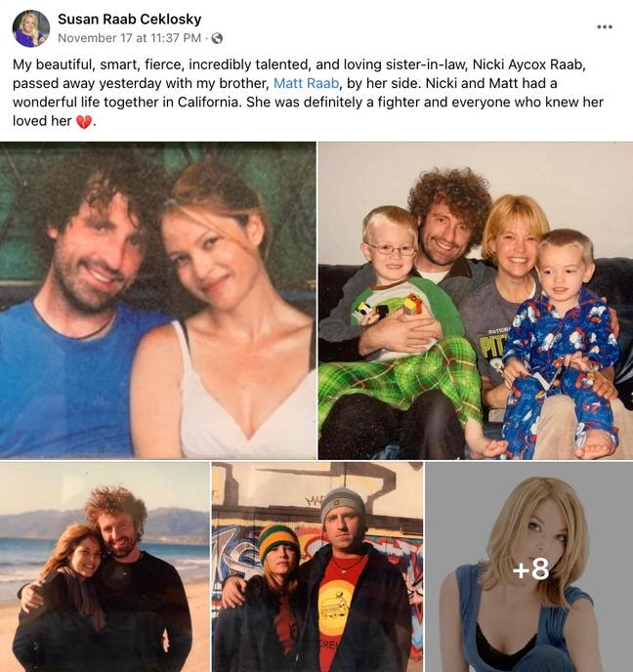Click the +8 counter text

click(x=530, y=569)
